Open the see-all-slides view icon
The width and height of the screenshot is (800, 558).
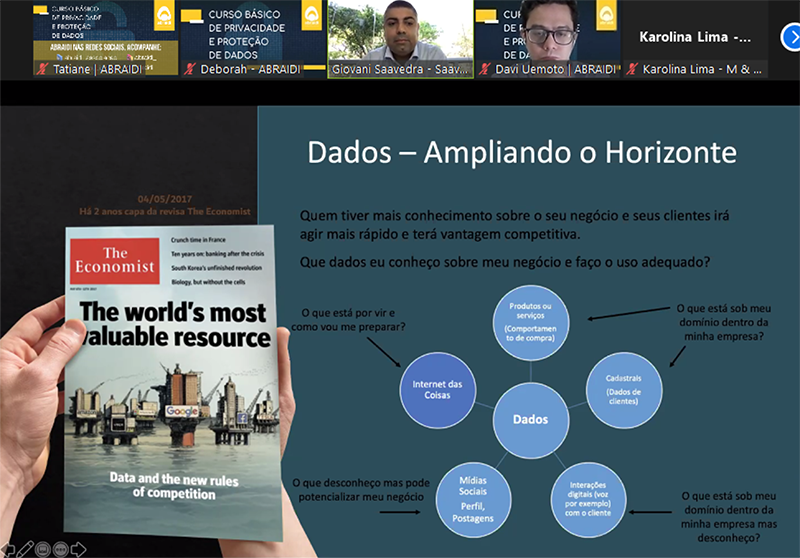(x=43, y=549)
